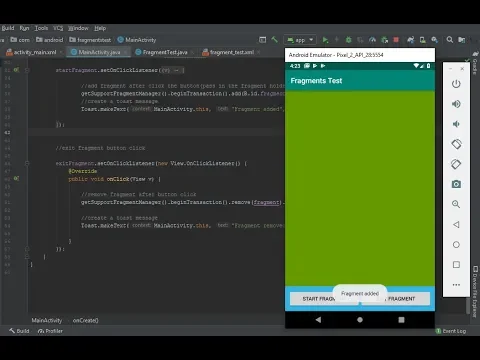Expand the folded (v) -> lambda in code
The height and width of the screenshot is (360, 480).
coord(172,70)
